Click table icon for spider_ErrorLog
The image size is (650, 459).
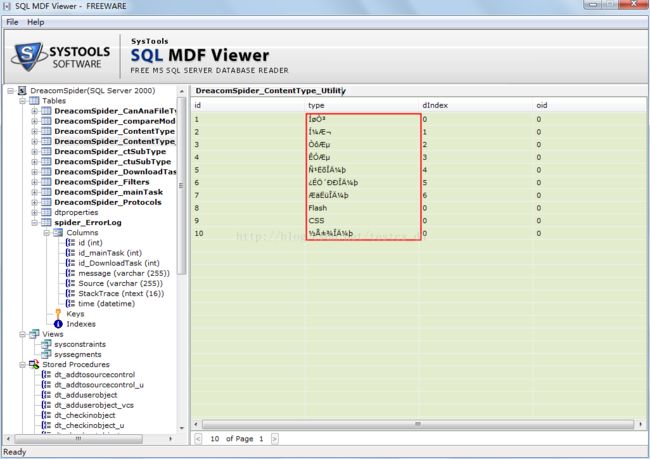pos(46,223)
